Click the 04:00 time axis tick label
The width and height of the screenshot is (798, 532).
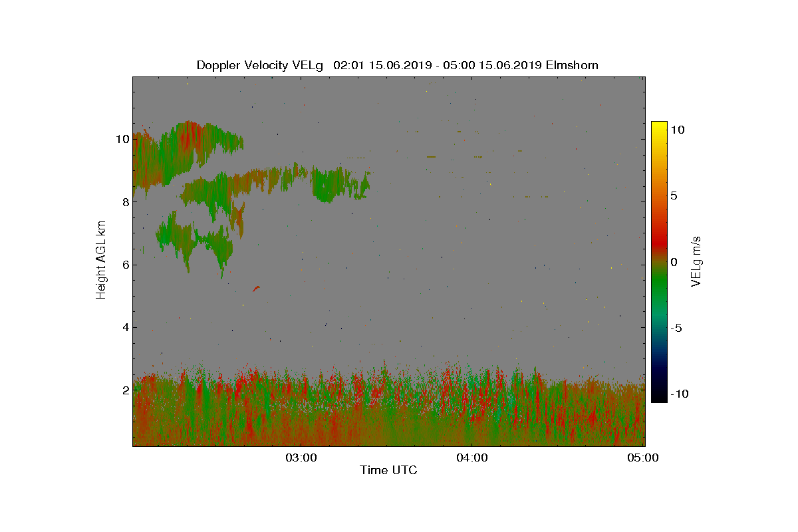(x=472, y=458)
